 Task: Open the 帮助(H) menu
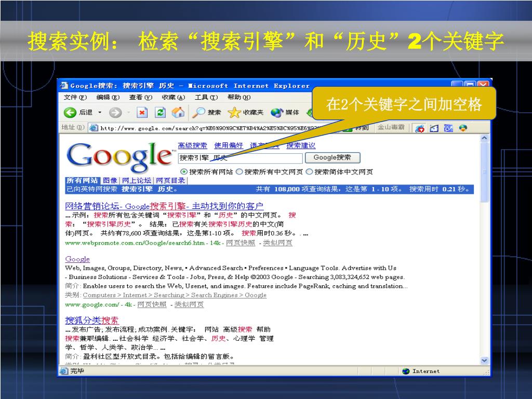tap(239, 97)
